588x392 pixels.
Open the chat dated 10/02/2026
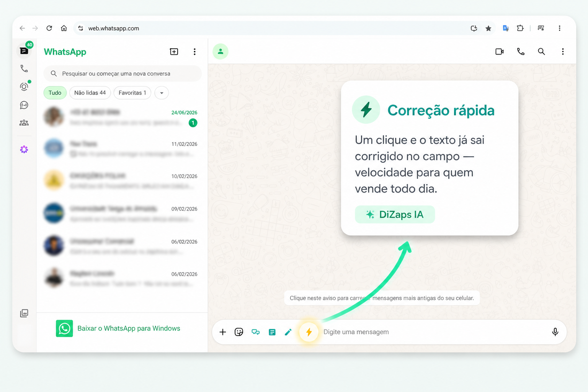tap(122, 181)
